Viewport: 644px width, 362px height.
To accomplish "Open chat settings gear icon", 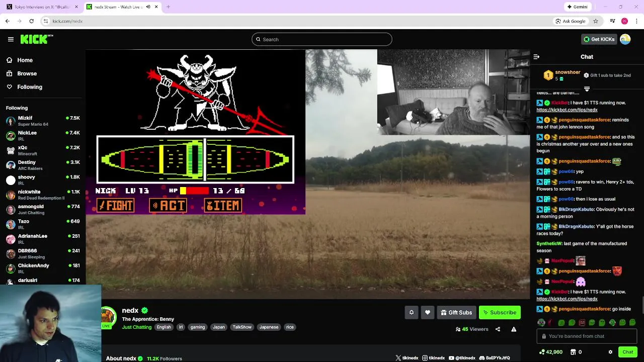I will [610, 352].
